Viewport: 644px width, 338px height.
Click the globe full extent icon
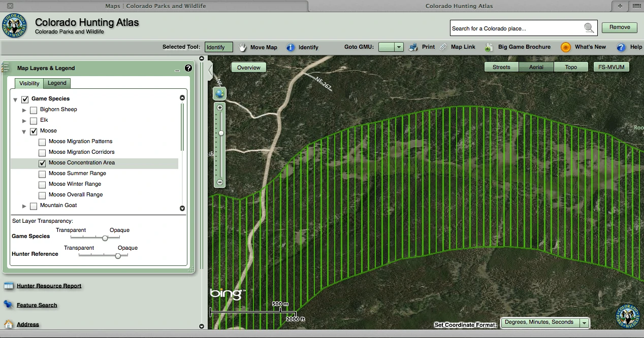pos(220,93)
